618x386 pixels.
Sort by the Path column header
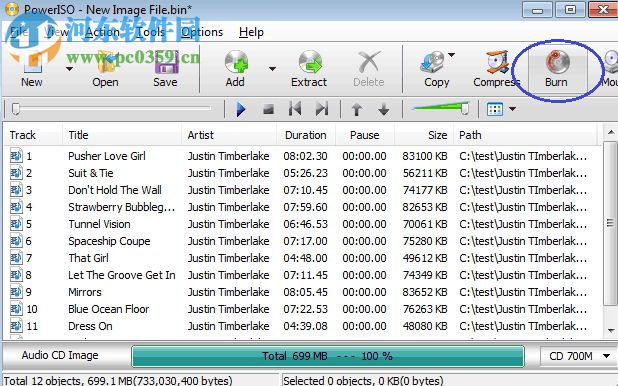pos(525,135)
